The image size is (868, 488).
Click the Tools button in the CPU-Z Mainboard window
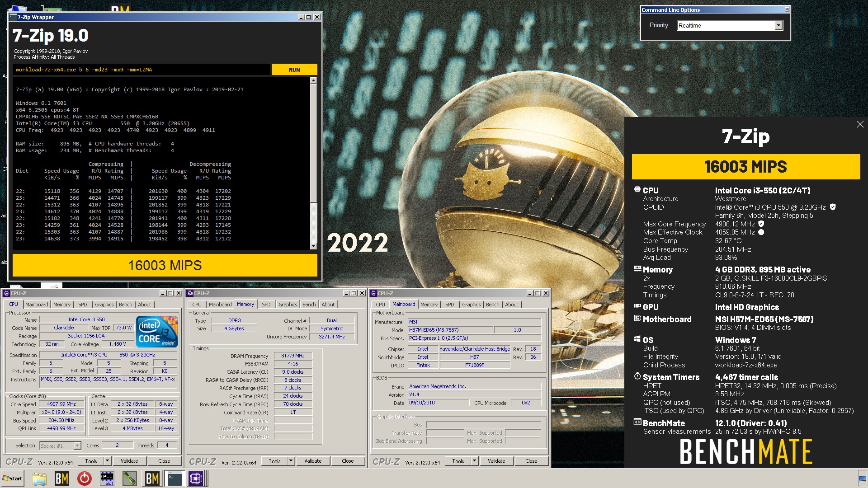(x=458, y=461)
